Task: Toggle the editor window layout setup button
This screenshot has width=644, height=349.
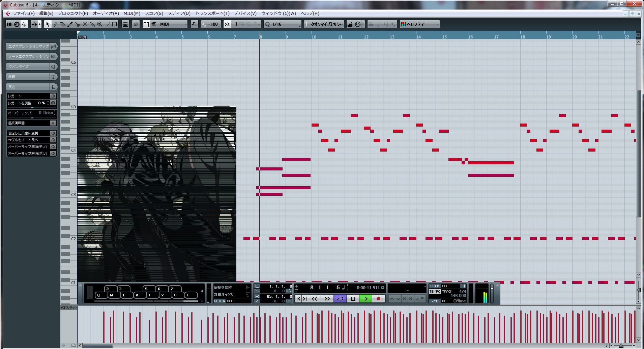Action: coord(9,24)
